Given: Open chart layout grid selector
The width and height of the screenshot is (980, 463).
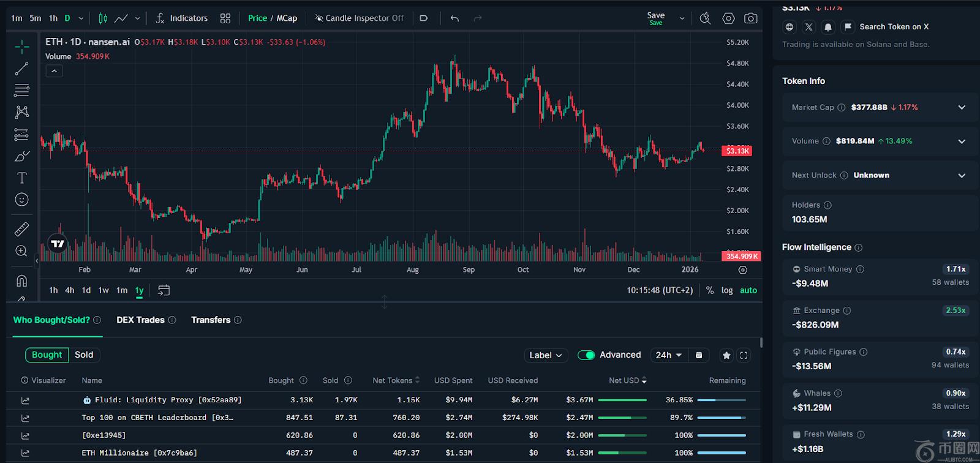Looking at the screenshot, I should point(225,18).
